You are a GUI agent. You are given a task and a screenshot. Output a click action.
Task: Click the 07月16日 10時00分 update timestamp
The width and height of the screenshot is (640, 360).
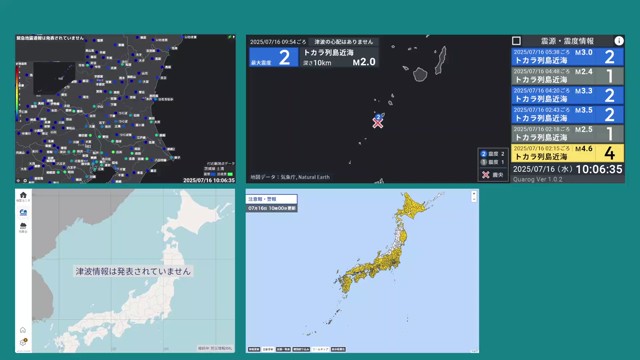(271, 208)
